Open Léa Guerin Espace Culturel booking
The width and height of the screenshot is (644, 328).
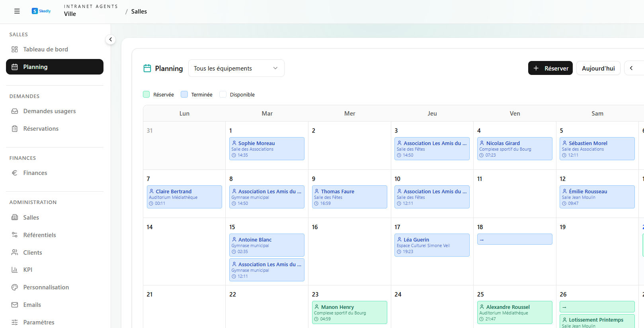[x=432, y=245]
